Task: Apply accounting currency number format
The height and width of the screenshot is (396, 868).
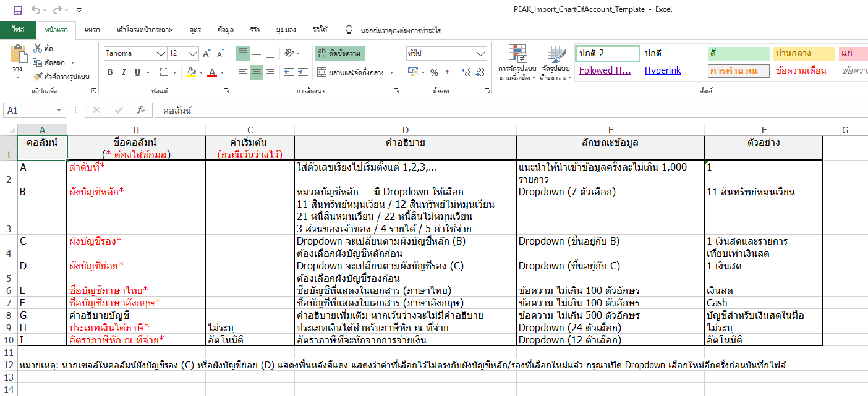Action: tap(414, 72)
